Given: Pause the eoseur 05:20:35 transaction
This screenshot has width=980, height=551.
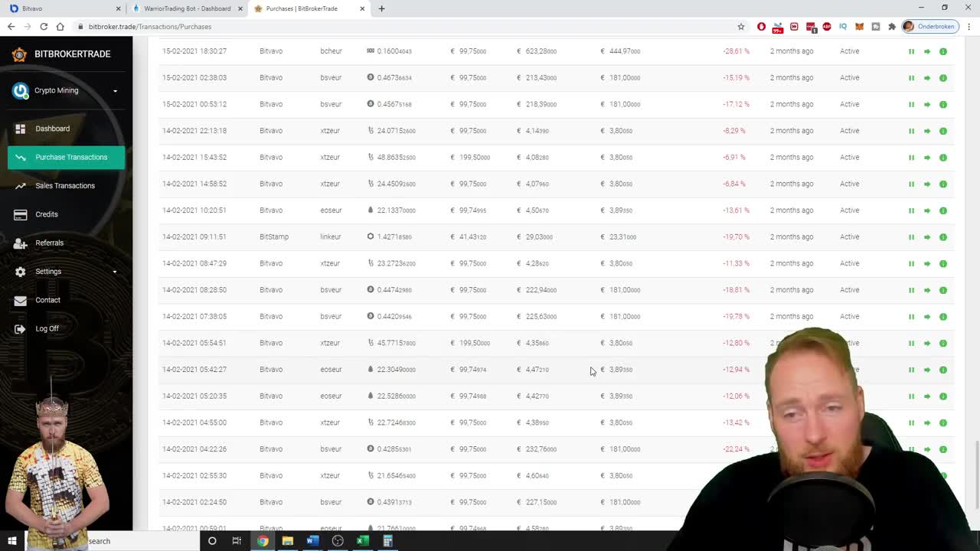Looking at the screenshot, I should click(911, 396).
